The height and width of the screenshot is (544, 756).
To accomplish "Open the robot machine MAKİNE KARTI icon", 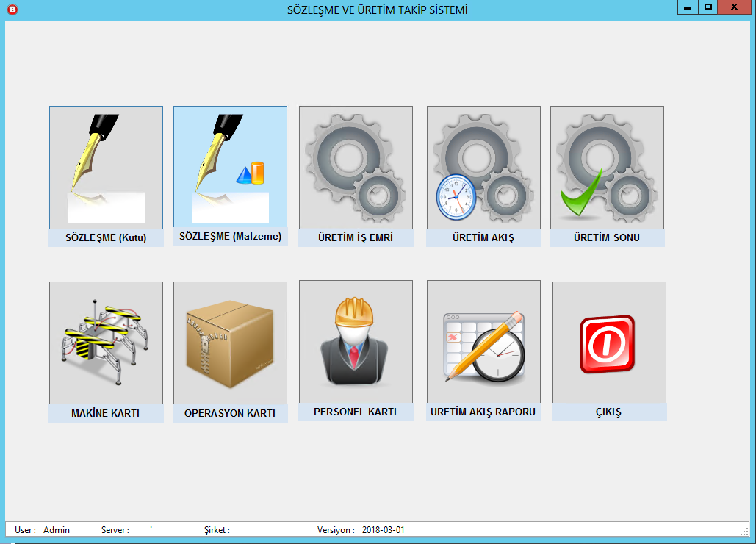I will (x=106, y=343).
